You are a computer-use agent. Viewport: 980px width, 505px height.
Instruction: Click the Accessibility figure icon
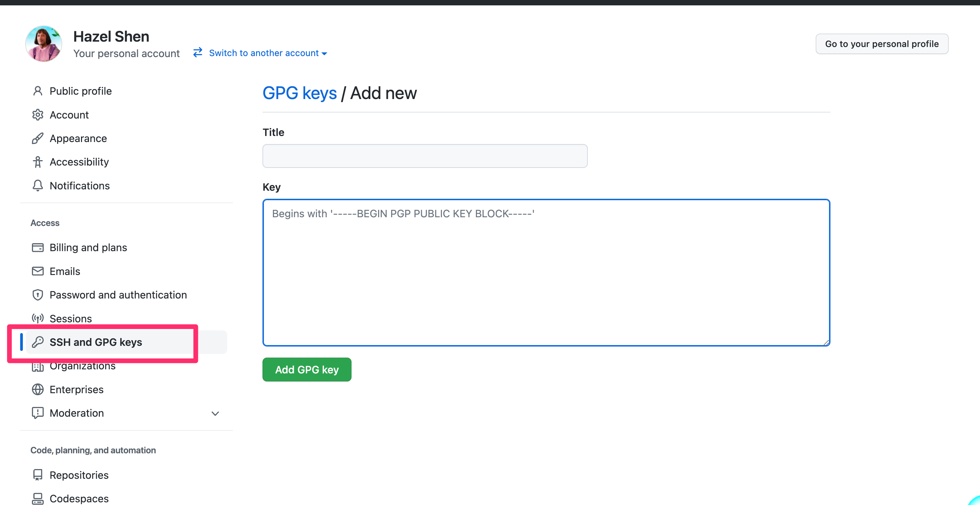point(38,162)
